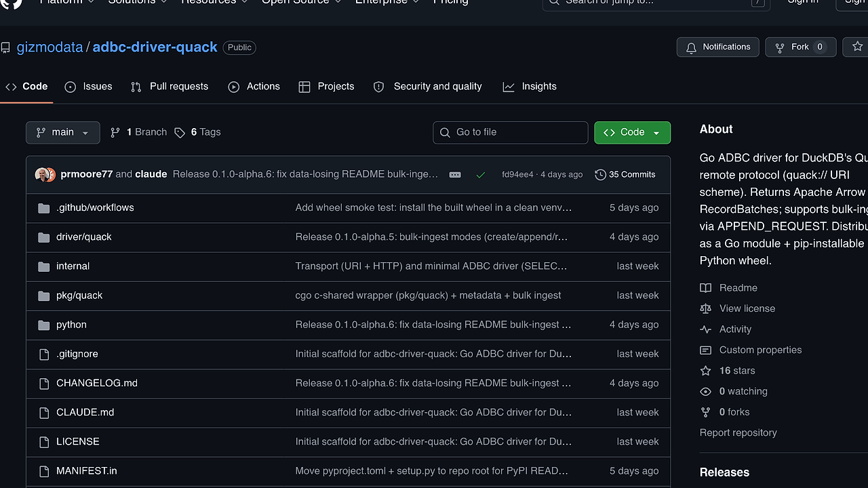Open the internal folder
Image resolution: width=868 pixels, height=488 pixels.
coord(73,266)
